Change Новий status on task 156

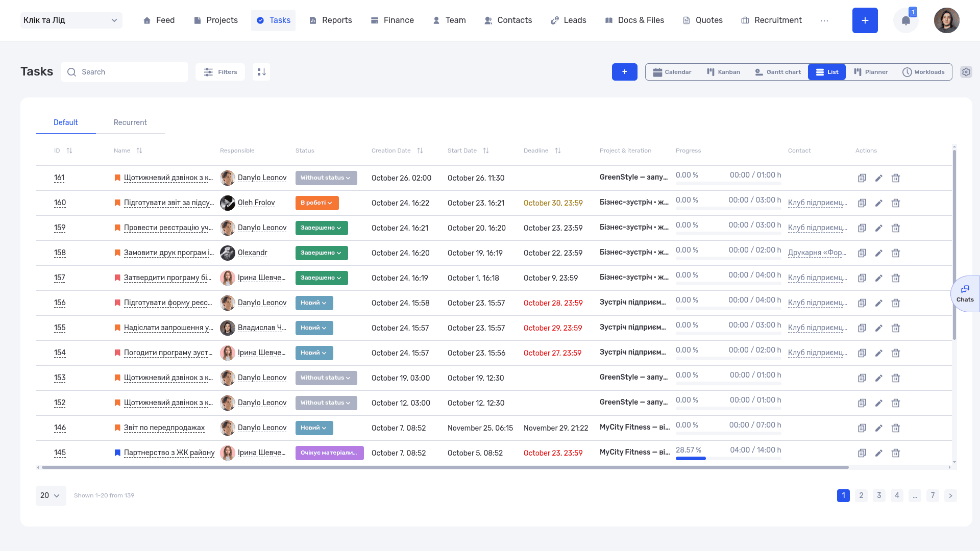(314, 303)
